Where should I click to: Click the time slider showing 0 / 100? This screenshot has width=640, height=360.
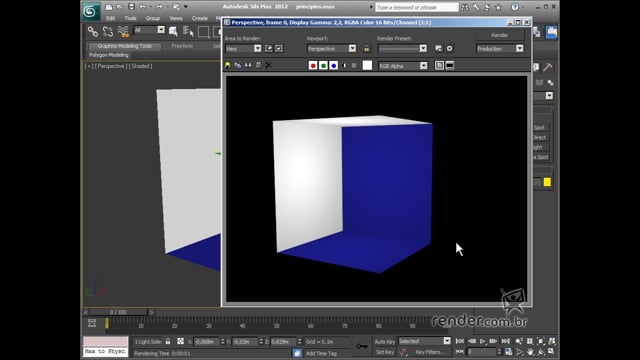(118, 312)
